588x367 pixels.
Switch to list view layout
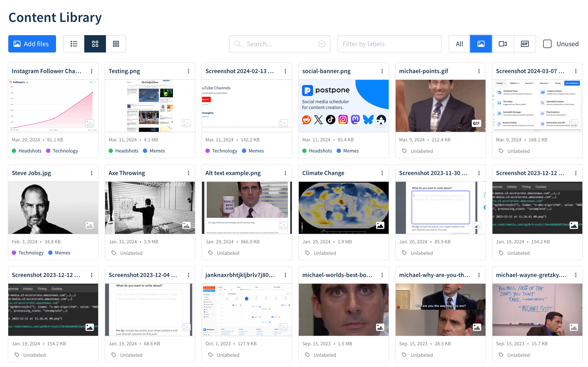[x=74, y=44]
